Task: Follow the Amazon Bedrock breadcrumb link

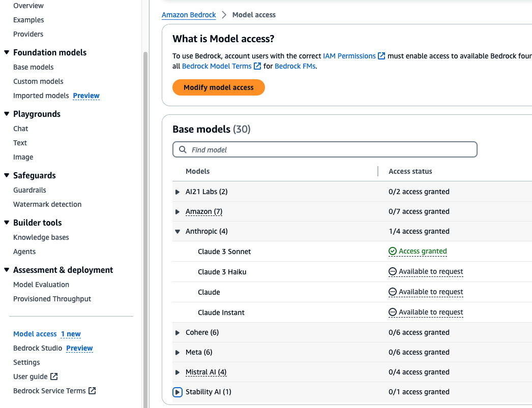Action: point(189,15)
